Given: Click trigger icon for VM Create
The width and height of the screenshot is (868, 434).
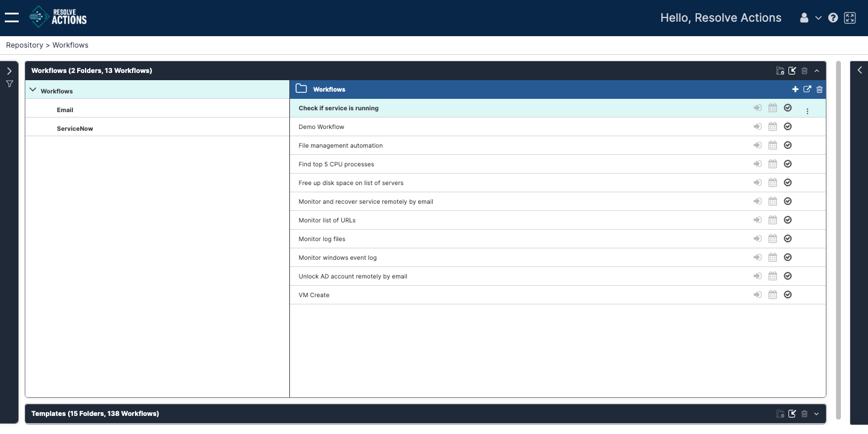Looking at the screenshot, I should click(x=758, y=295).
